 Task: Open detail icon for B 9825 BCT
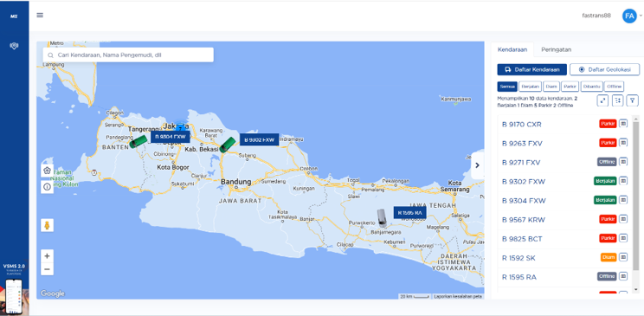pos(623,238)
